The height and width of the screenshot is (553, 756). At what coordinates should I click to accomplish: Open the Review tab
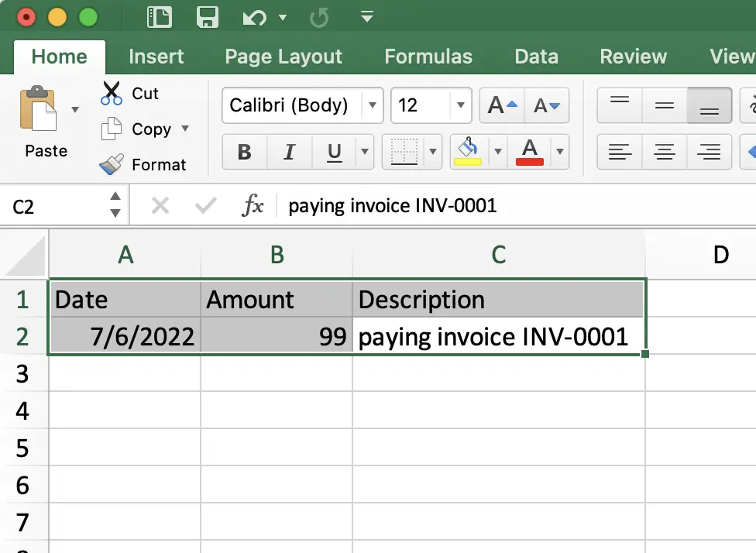(x=633, y=57)
